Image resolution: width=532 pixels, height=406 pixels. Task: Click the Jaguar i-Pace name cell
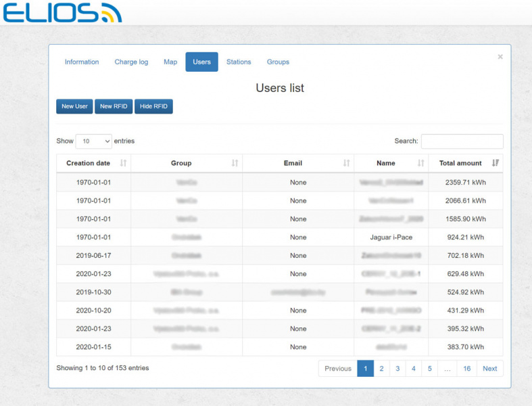coord(391,237)
